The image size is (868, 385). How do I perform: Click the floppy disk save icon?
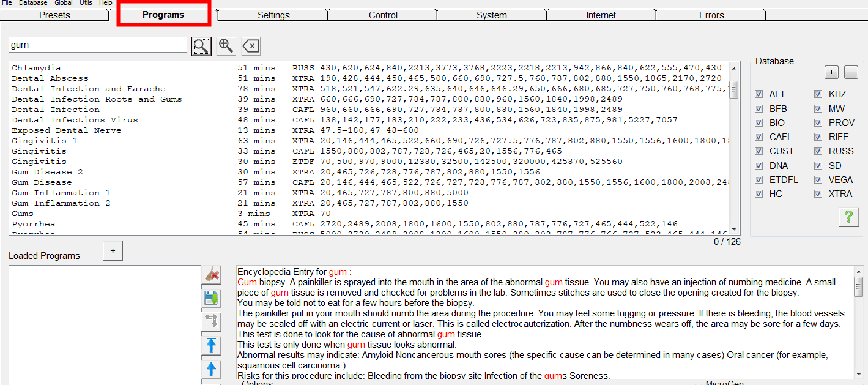(x=212, y=298)
